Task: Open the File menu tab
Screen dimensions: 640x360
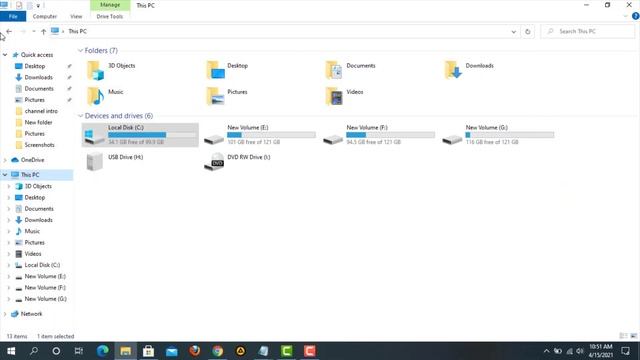Action: [x=13, y=16]
